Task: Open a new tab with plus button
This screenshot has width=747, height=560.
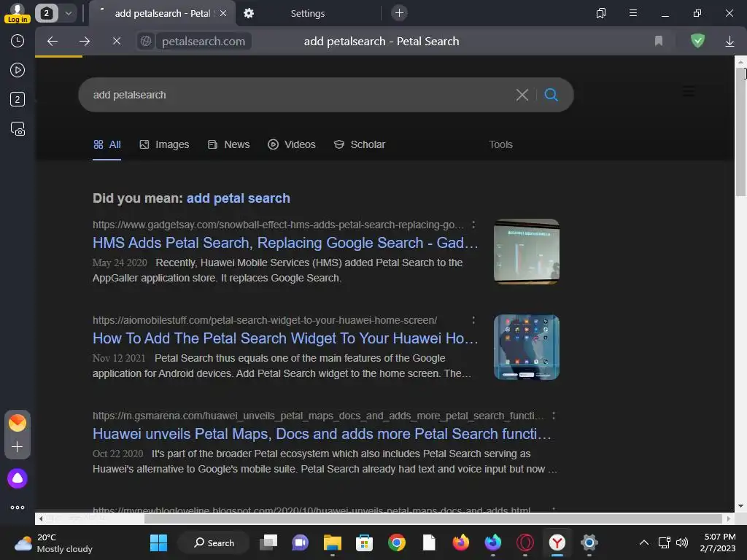Action: (399, 13)
